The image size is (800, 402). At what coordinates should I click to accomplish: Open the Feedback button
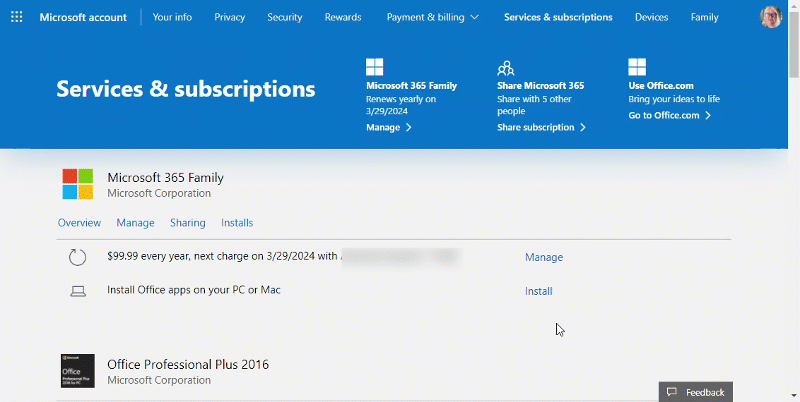click(696, 392)
